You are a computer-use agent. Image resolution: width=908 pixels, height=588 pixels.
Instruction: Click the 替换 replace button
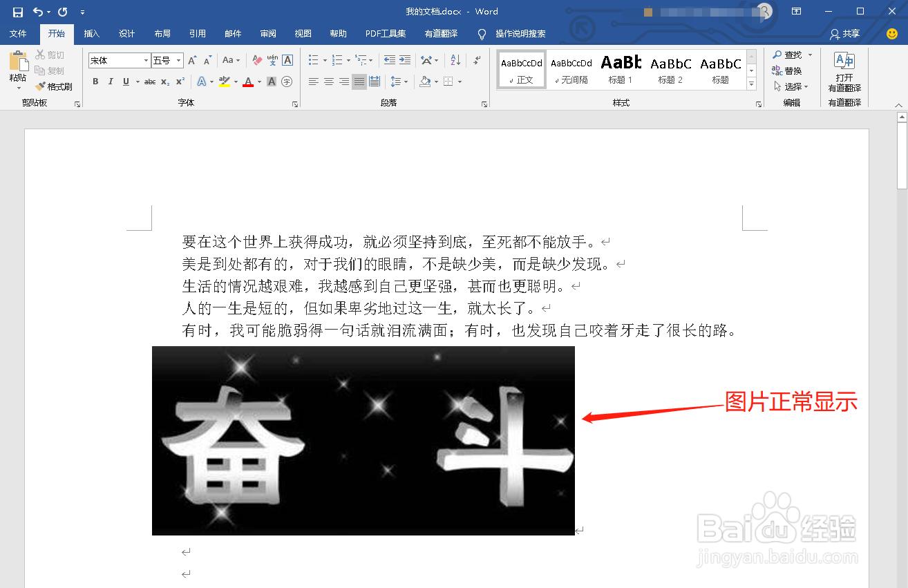click(x=790, y=70)
